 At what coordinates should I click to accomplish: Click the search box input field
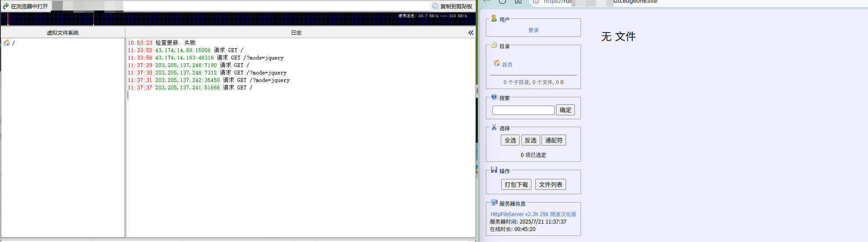click(523, 110)
